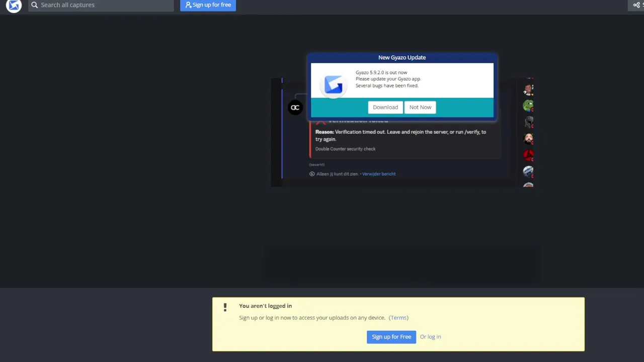Open the Gyazo home logo

pyautogui.click(x=14, y=6)
